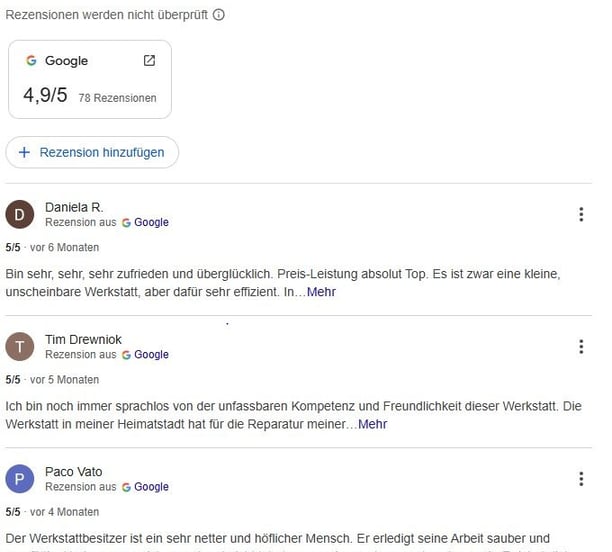
Task: Click Paco Vato profile avatar
Action: pyautogui.click(x=20, y=478)
